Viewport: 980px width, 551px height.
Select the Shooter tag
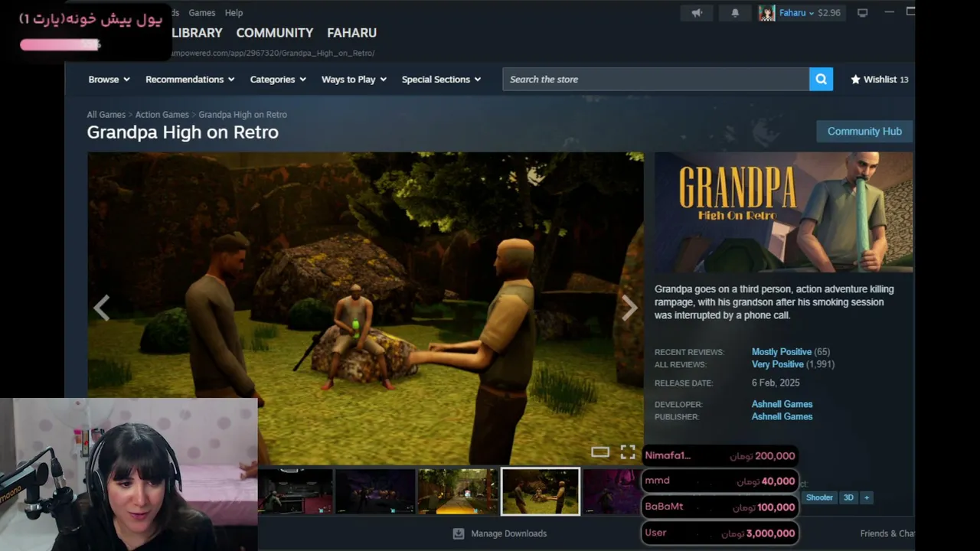coord(819,497)
